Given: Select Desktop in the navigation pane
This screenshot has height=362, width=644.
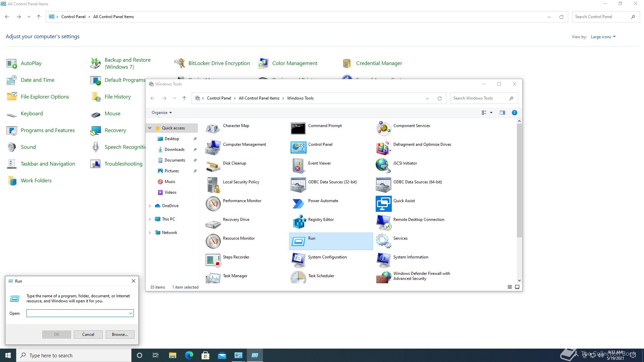Looking at the screenshot, I should 172,139.
